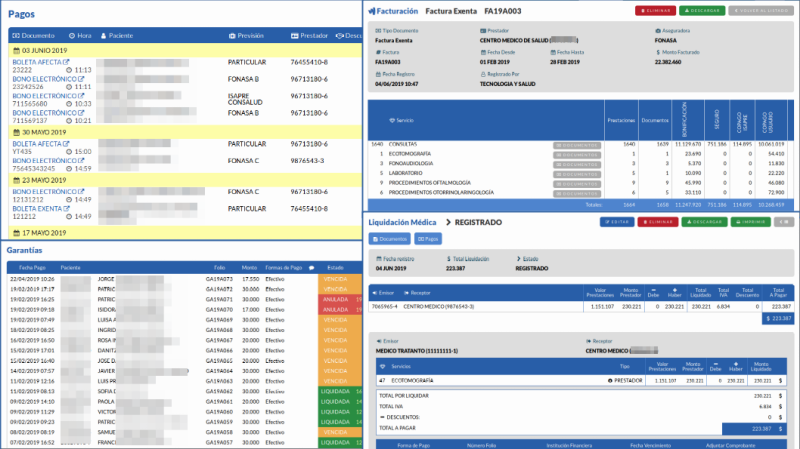
Task: Select folio GA19A070 in Garantías list
Action: 219,310
